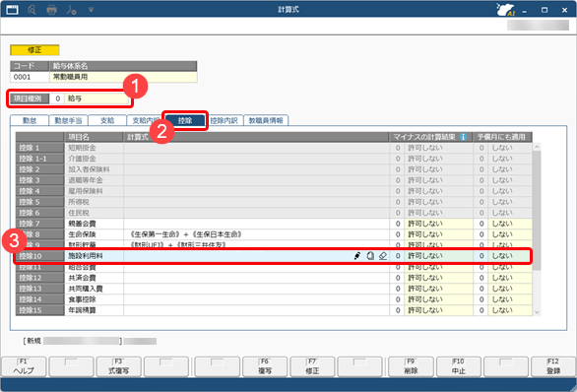Click the eraser icon in the 控除10 row

[383, 256]
